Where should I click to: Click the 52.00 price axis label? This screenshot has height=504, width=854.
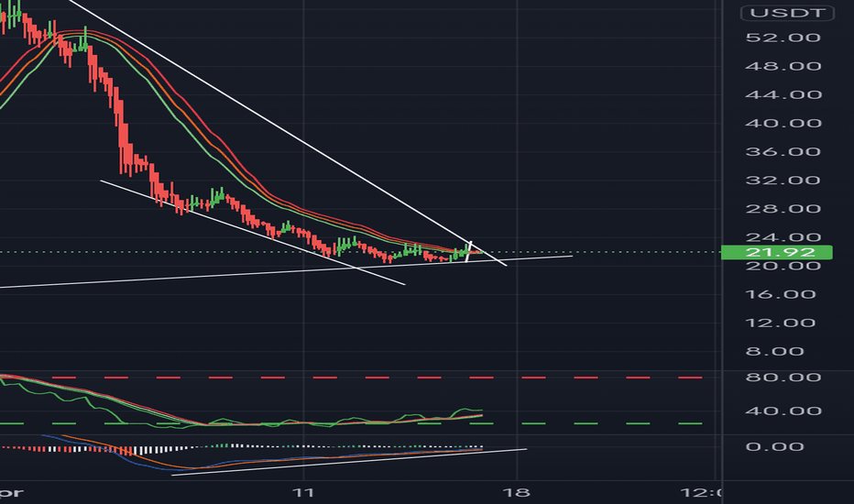pyautogui.click(x=783, y=38)
